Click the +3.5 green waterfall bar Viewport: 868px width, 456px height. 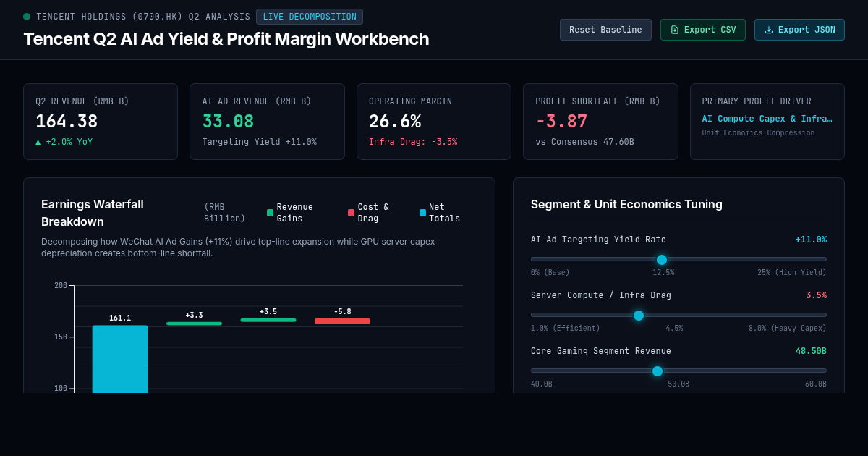tap(268, 320)
